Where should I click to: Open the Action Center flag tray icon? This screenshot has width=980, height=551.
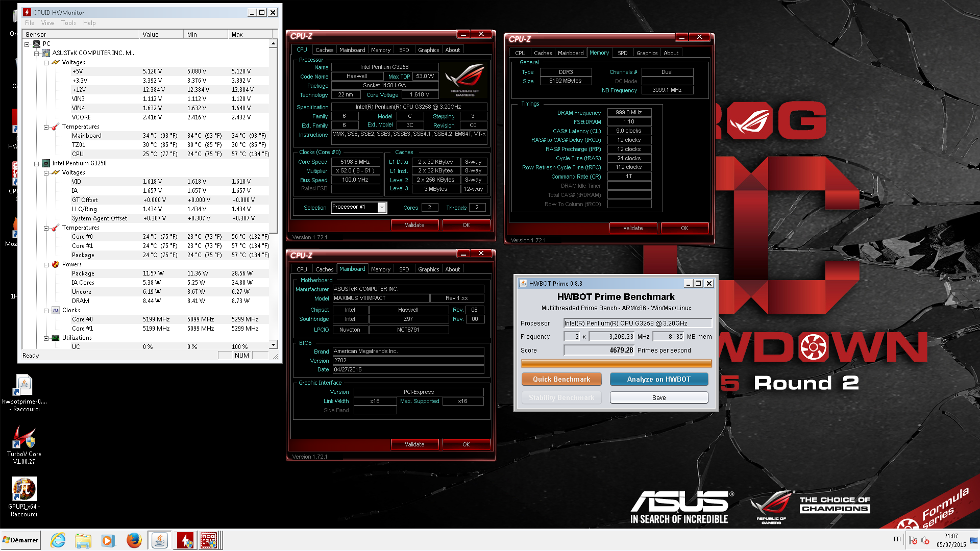(913, 540)
